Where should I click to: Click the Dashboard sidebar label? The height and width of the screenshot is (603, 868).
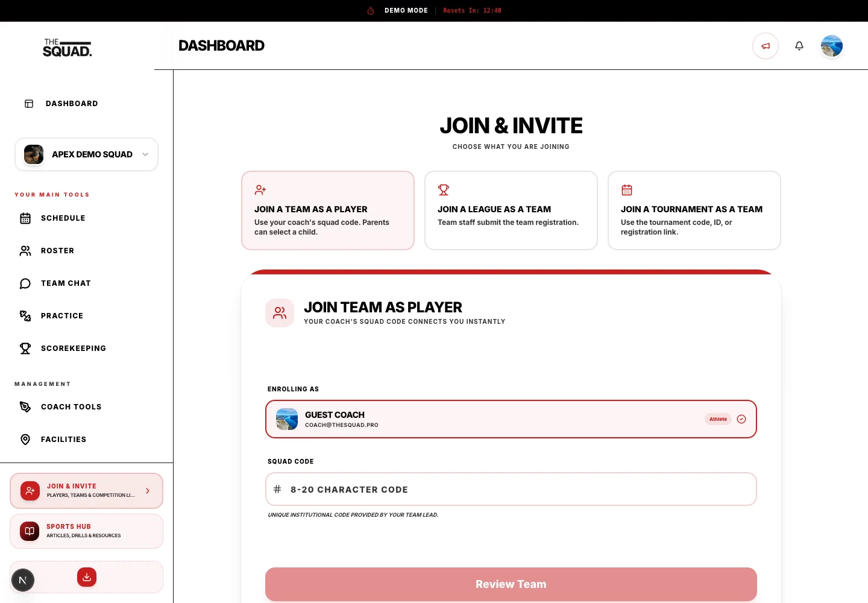point(72,104)
